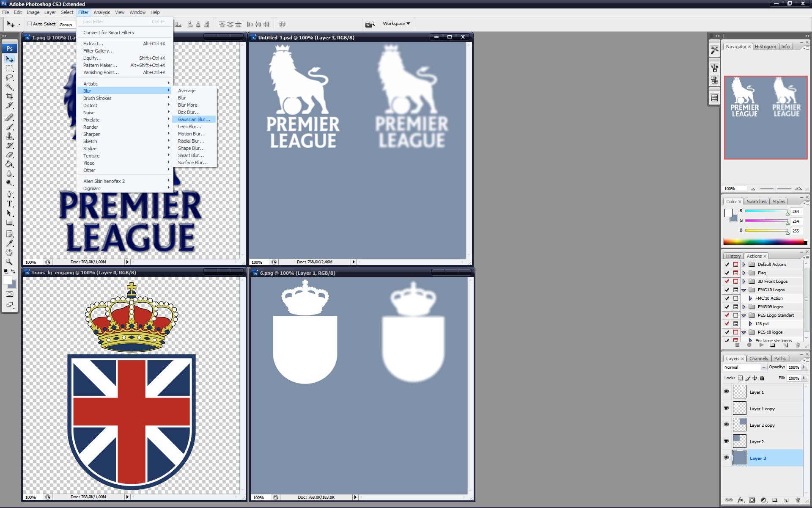The image size is (812, 508).
Task: Click the Navigator zoom percentage field
Action: pyautogui.click(x=735, y=189)
